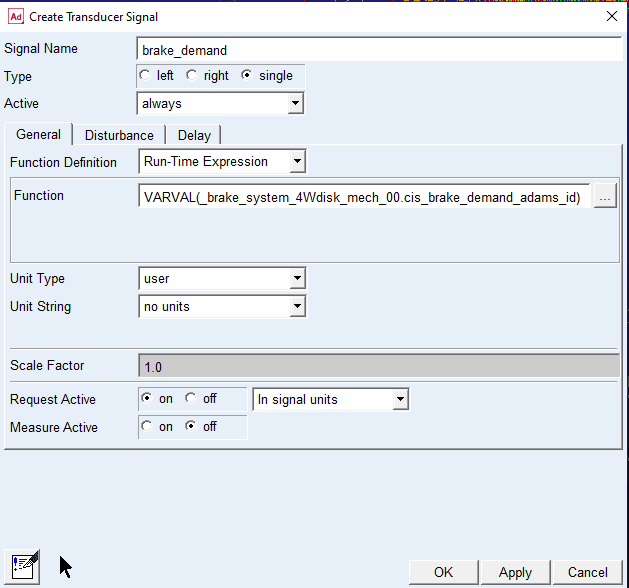Open the function builder ellipsis button

605,196
